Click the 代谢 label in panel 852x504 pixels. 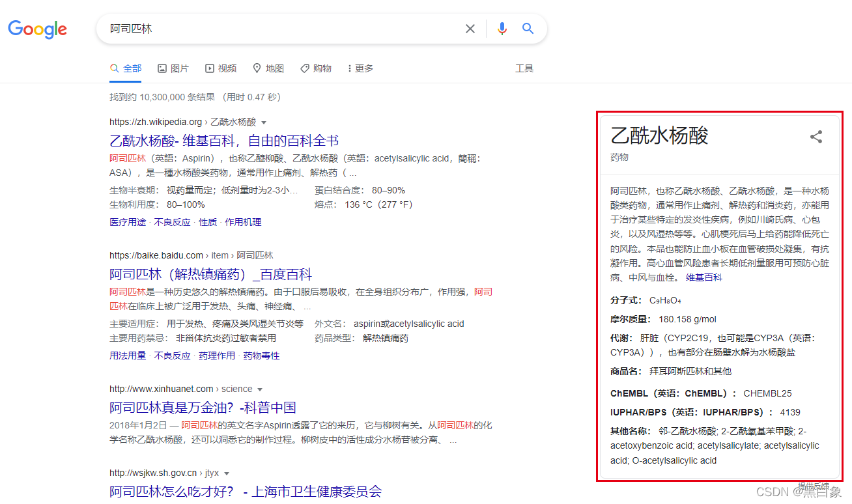point(622,338)
